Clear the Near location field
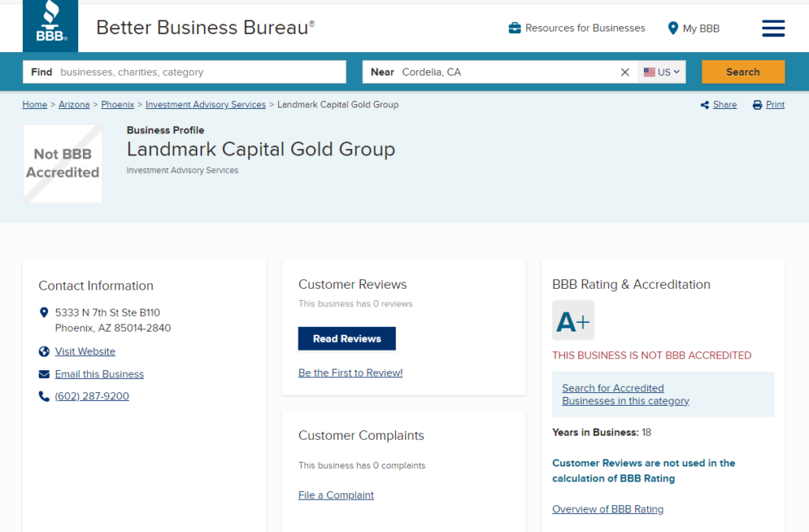Screen dimensions: 809x532 pos(625,72)
